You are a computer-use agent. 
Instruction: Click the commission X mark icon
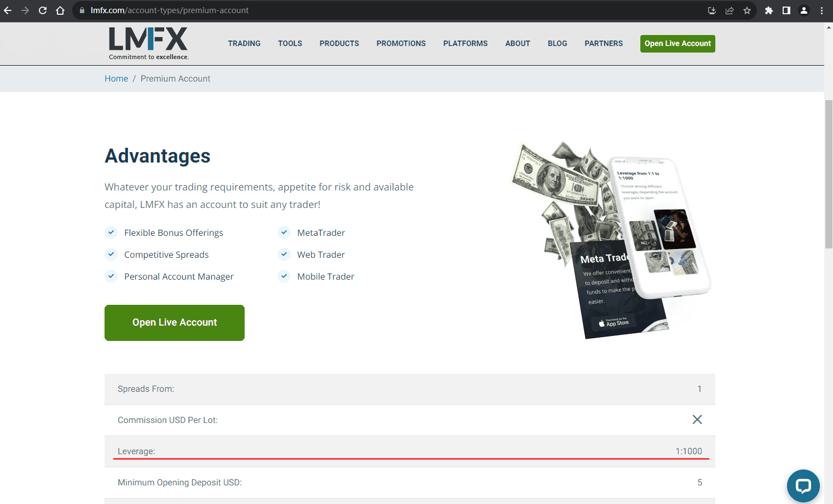tap(697, 420)
